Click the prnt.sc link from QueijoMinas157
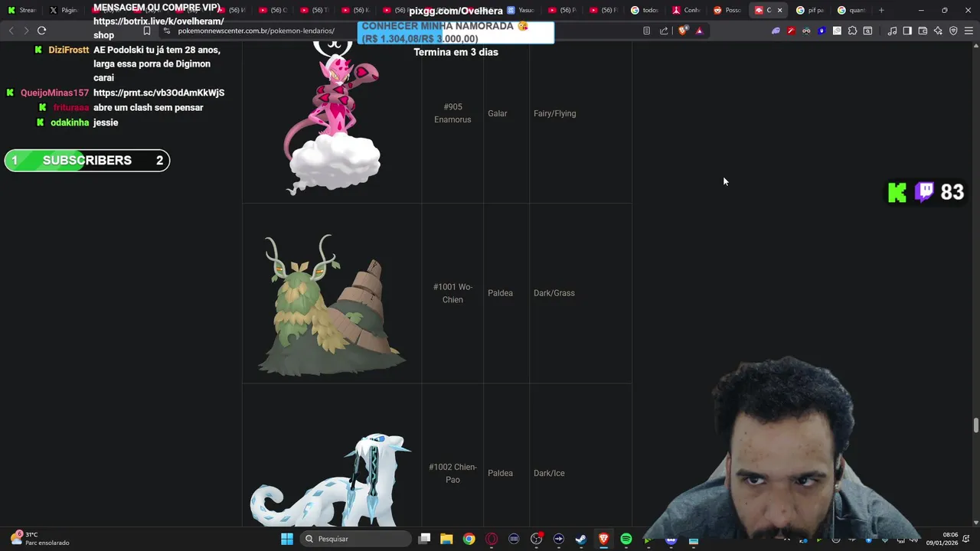 (158, 93)
